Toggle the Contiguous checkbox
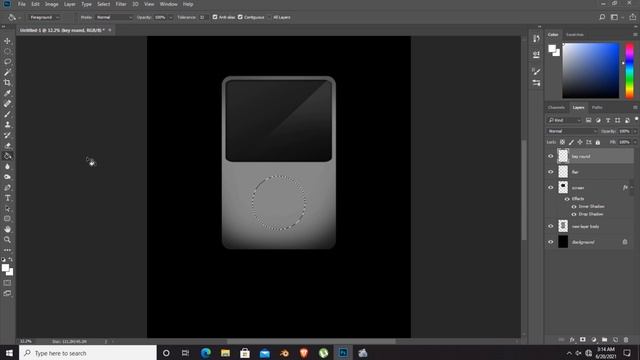 240,17
